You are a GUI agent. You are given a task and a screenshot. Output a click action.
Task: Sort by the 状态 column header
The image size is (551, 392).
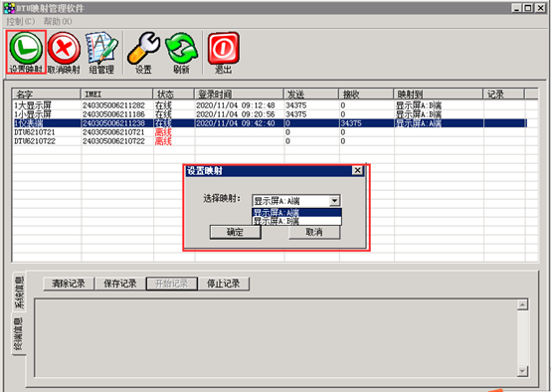(174, 94)
